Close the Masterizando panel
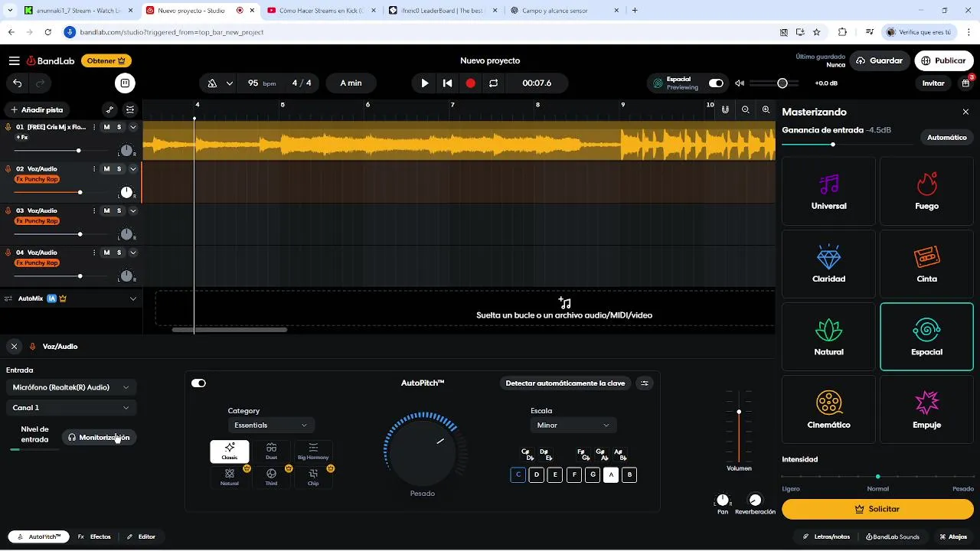The image size is (980, 551). click(965, 112)
